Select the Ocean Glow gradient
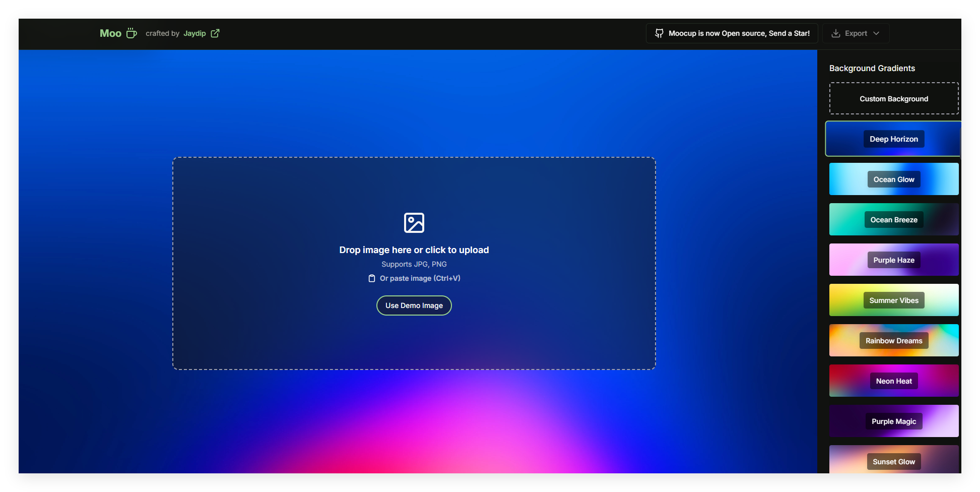 pos(894,179)
